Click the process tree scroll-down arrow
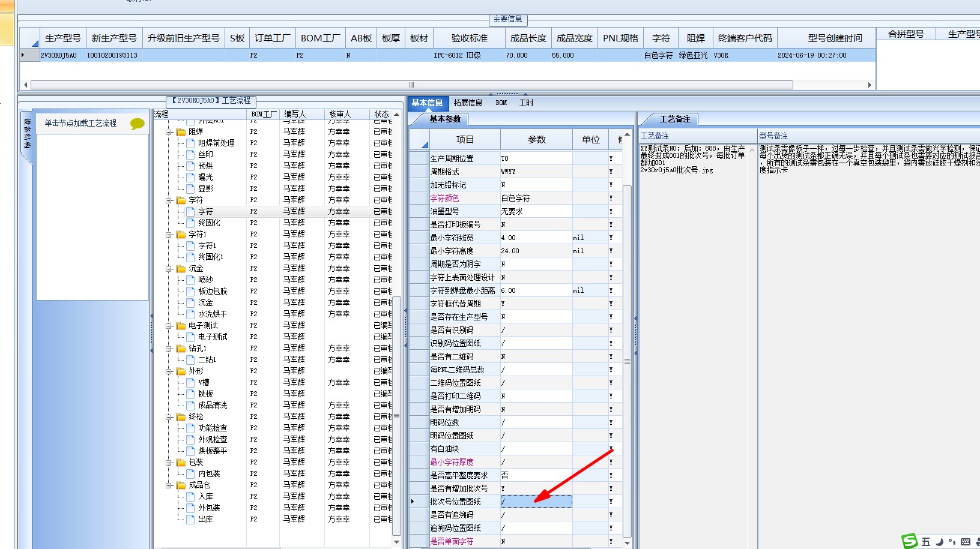 point(396,542)
